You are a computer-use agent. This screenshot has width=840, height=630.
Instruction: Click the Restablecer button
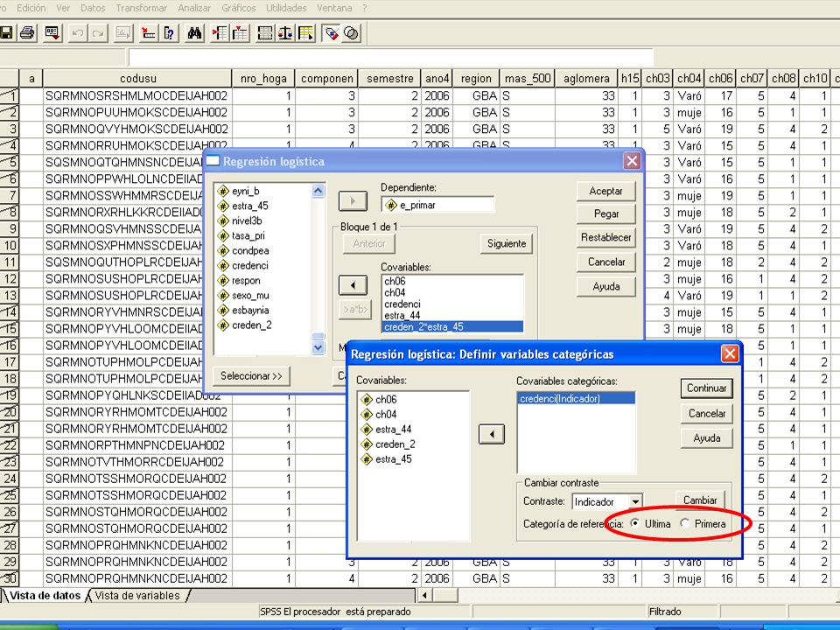point(605,237)
